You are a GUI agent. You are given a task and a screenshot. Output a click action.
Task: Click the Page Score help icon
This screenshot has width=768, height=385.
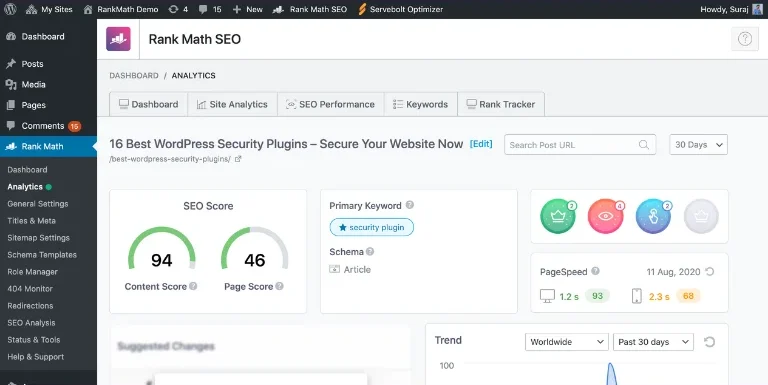pyautogui.click(x=279, y=286)
